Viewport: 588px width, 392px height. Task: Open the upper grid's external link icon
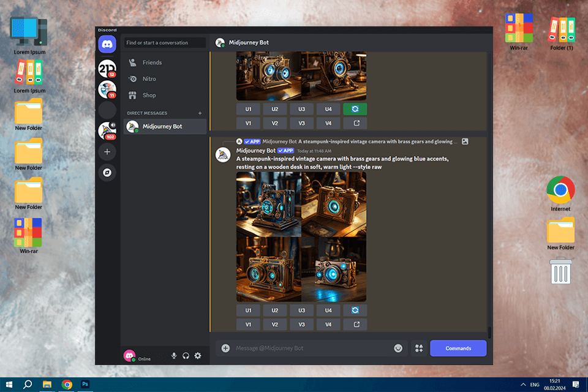click(x=355, y=123)
